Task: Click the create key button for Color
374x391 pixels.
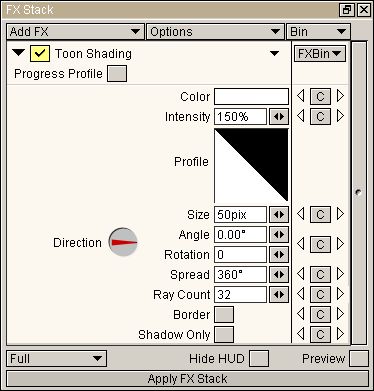Action: click(320, 97)
